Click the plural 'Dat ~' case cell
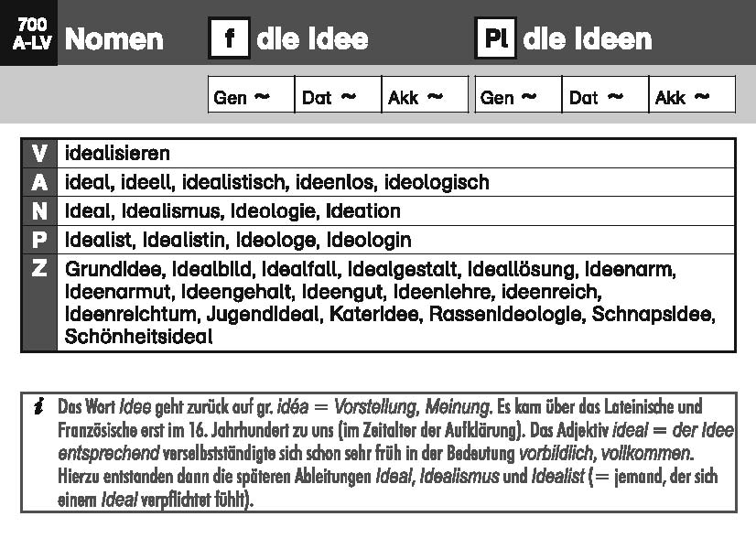Viewport: 756px width, 538px height. (x=605, y=95)
